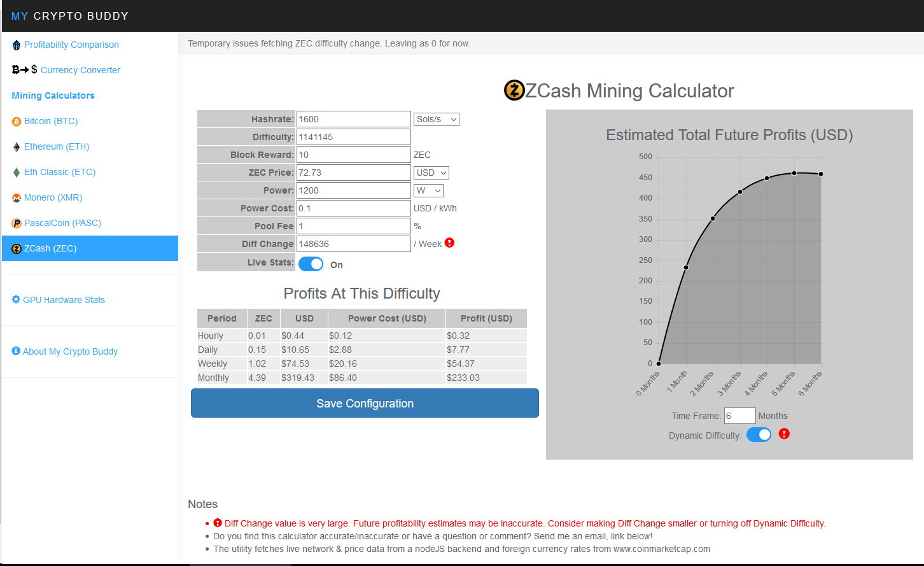
Task: Click the 6 Months chart data point
Action: [x=821, y=174]
